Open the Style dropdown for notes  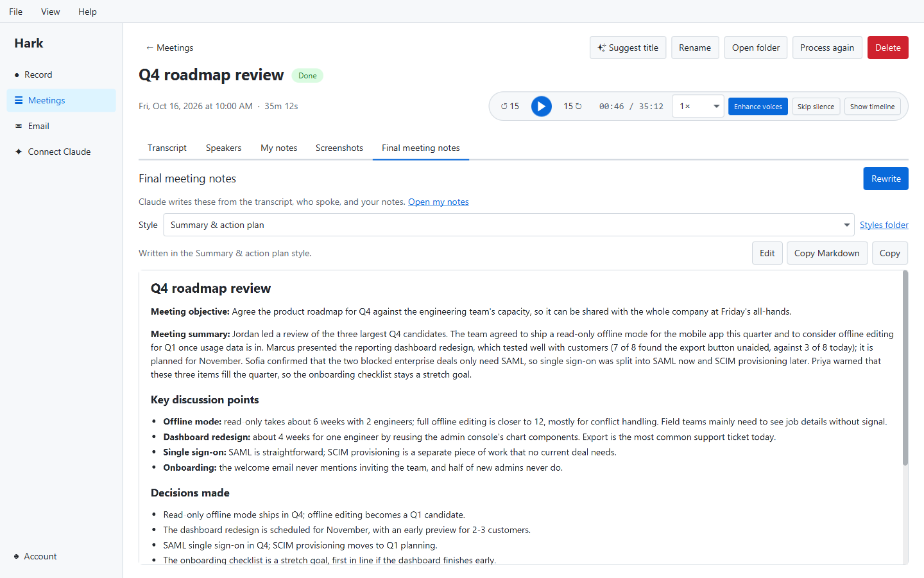point(509,225)
